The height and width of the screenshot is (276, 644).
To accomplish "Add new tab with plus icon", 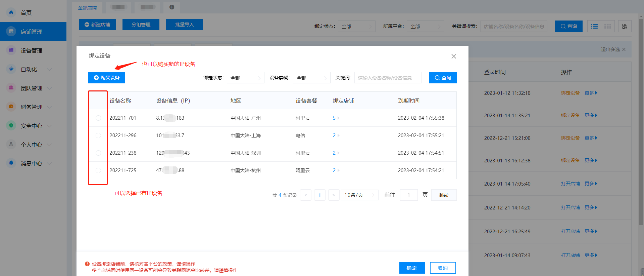I will pos(172,7).
